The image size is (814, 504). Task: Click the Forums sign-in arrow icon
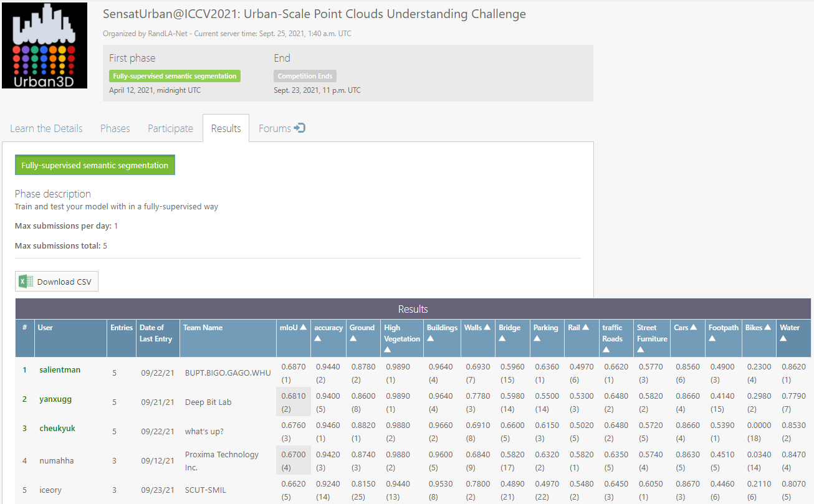(300, 128)
